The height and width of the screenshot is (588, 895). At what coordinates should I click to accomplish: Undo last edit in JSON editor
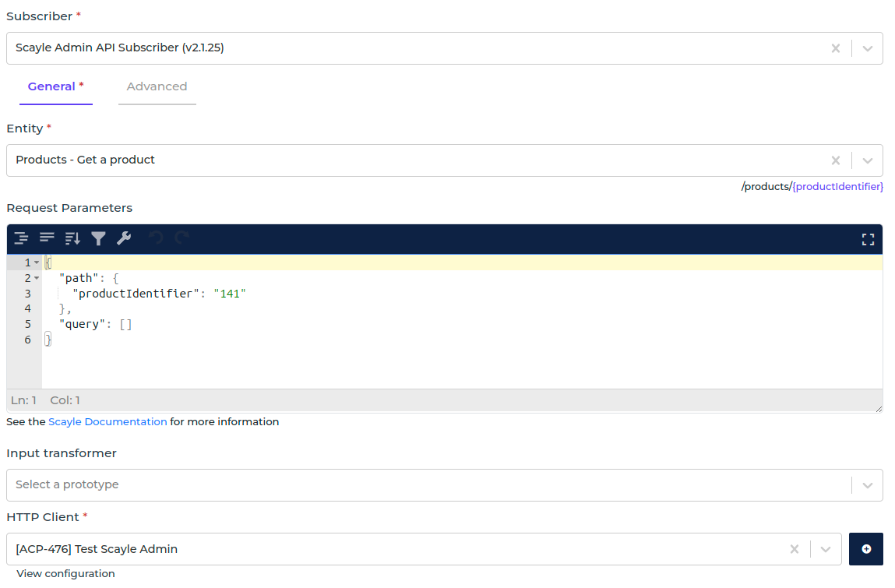click(157, 238)
